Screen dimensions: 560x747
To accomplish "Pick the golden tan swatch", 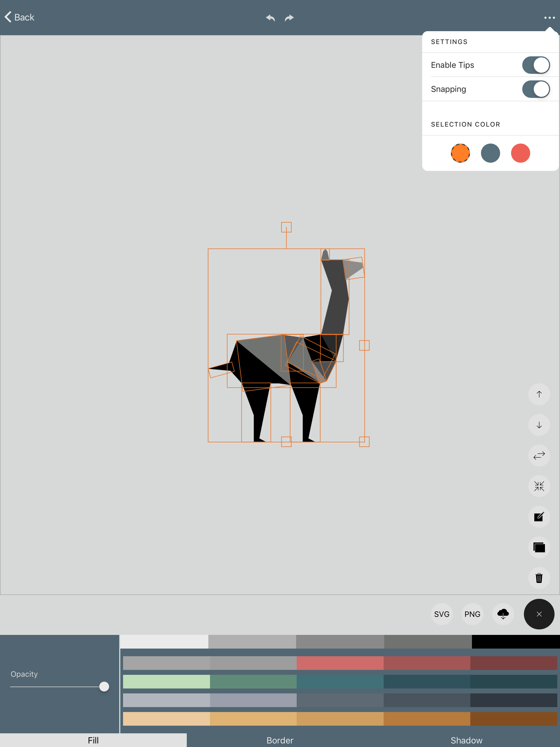I will 253,719.
